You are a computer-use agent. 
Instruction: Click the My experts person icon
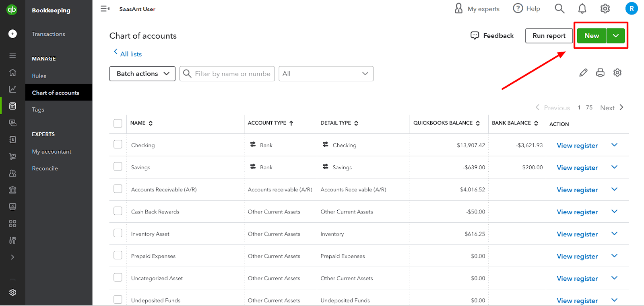pyautogui.click(x=458, y=8)
